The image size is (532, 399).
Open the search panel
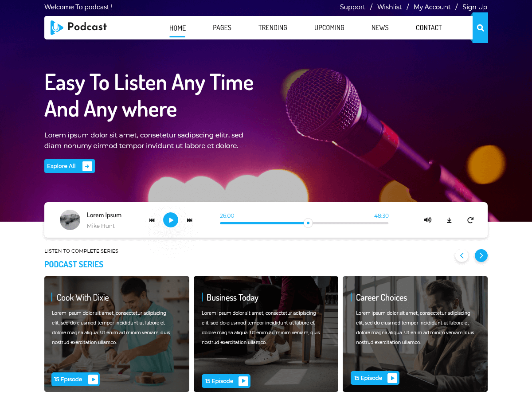coord(480,27)
